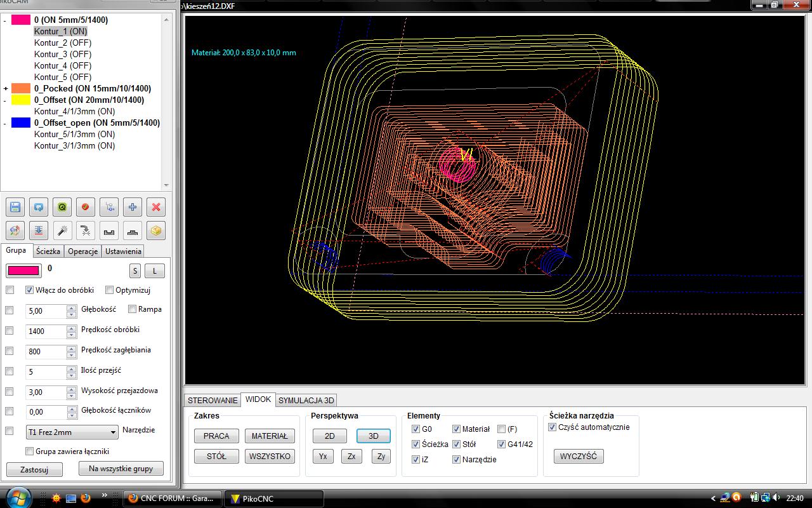Click the pink group color swatch
The height and width of the screenshot is (508, 812).
point(23,271)
